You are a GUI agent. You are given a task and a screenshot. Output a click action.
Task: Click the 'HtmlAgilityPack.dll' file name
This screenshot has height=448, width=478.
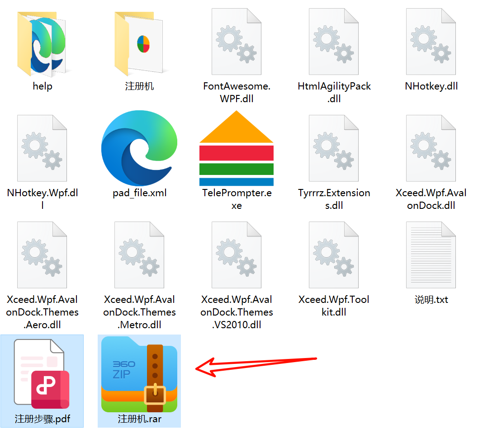pos(334,92)
